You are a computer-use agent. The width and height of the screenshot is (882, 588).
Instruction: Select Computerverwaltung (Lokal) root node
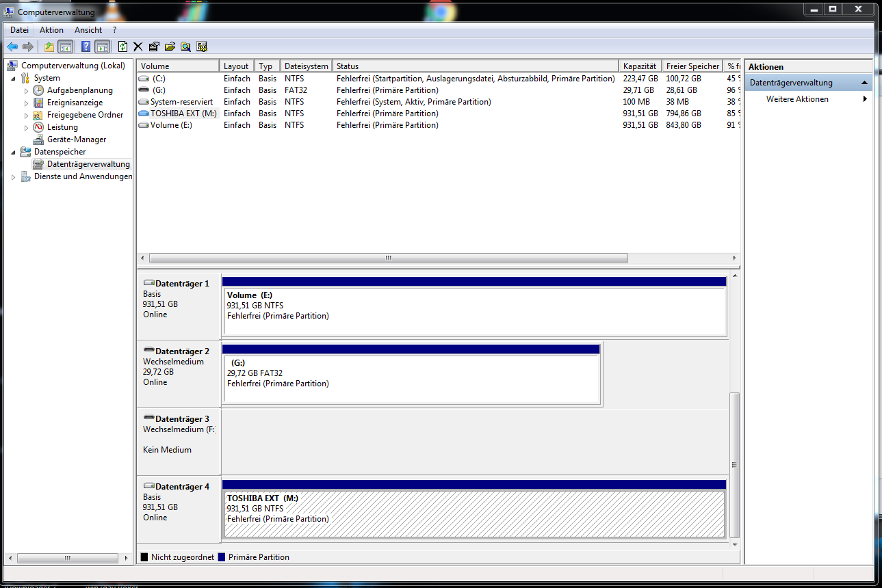coord(73,66)
